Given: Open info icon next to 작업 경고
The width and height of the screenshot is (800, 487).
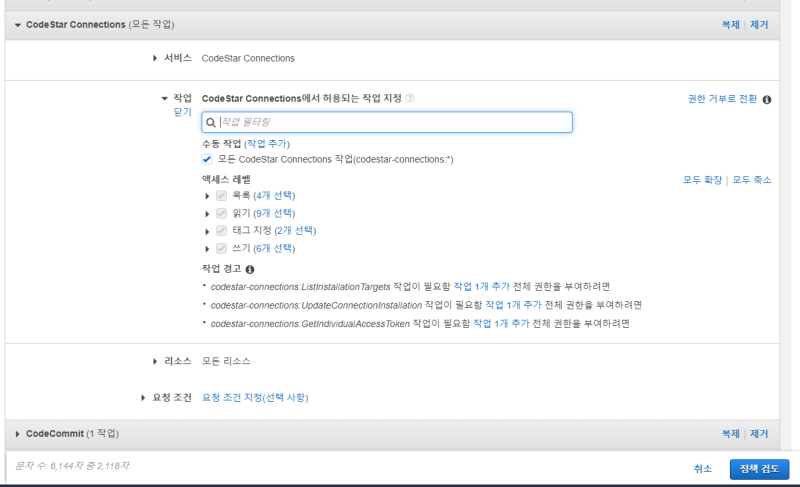Looking at the screenshot, I should click(x=250, y=269).
